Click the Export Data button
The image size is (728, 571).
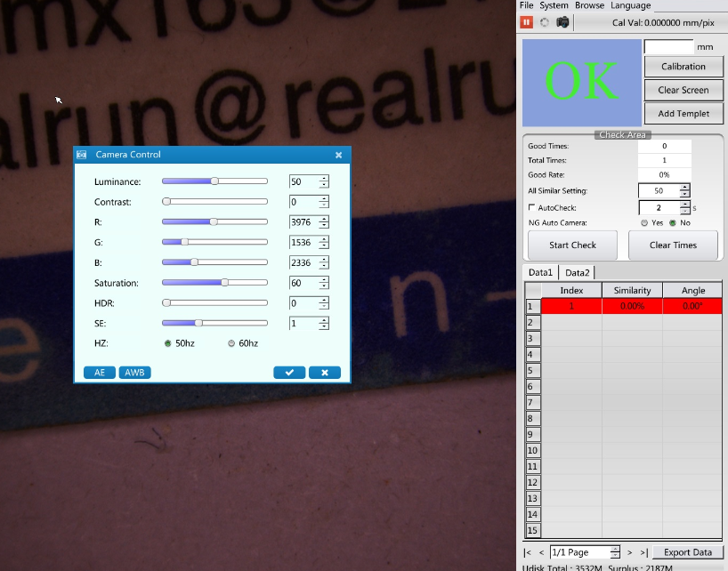688,552
